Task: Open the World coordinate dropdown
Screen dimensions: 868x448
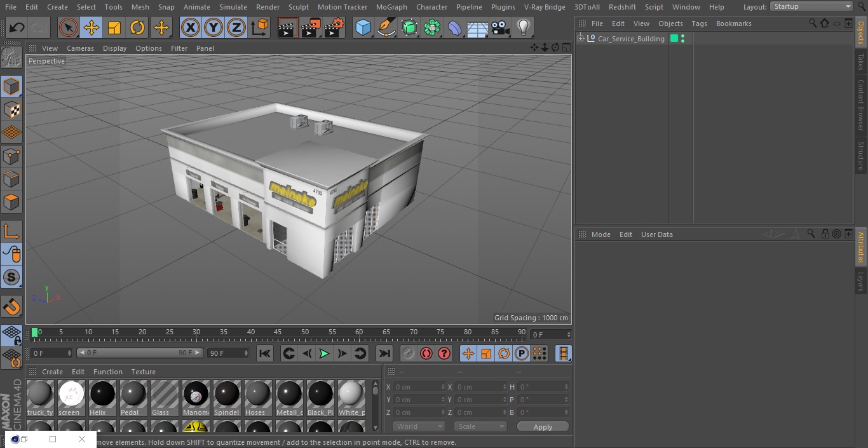Action: (x=418, y=426)
